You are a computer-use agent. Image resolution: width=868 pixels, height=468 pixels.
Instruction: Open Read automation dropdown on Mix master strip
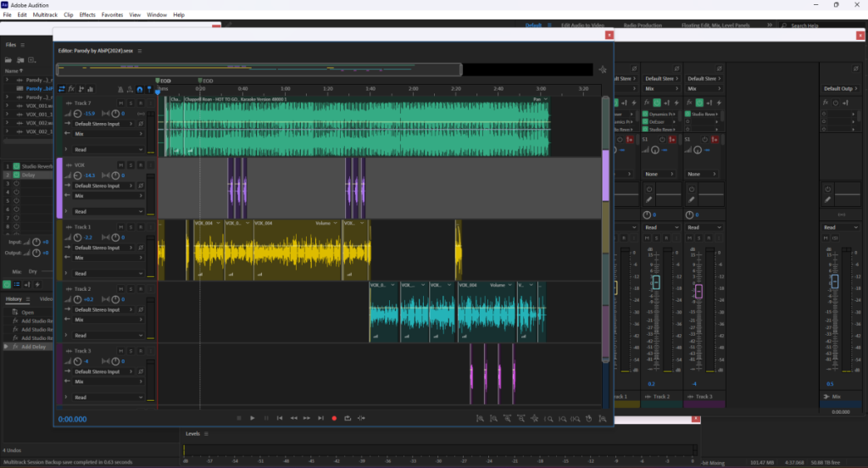point(840,227)
